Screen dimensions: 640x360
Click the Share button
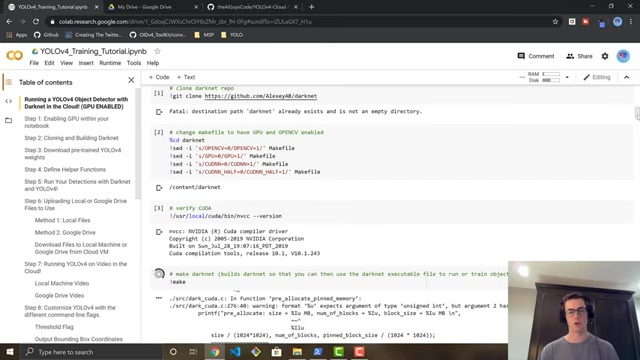point(580,56)
